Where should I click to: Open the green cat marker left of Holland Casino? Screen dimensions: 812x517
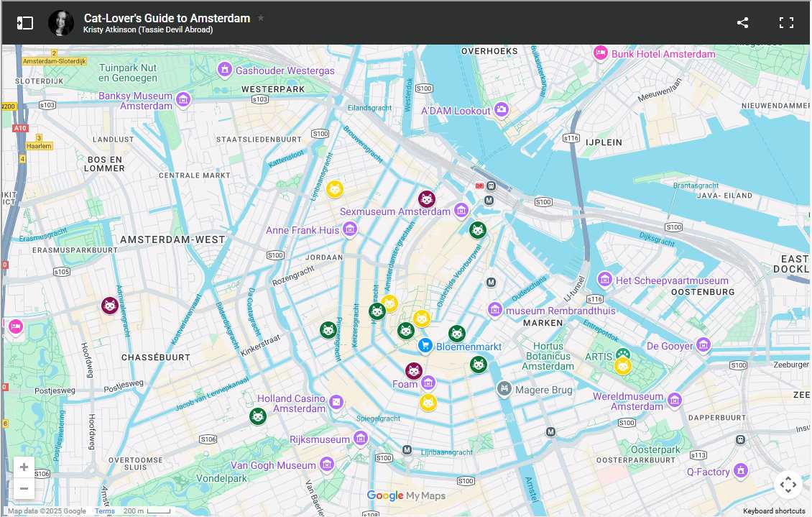(x=258, y=416)
